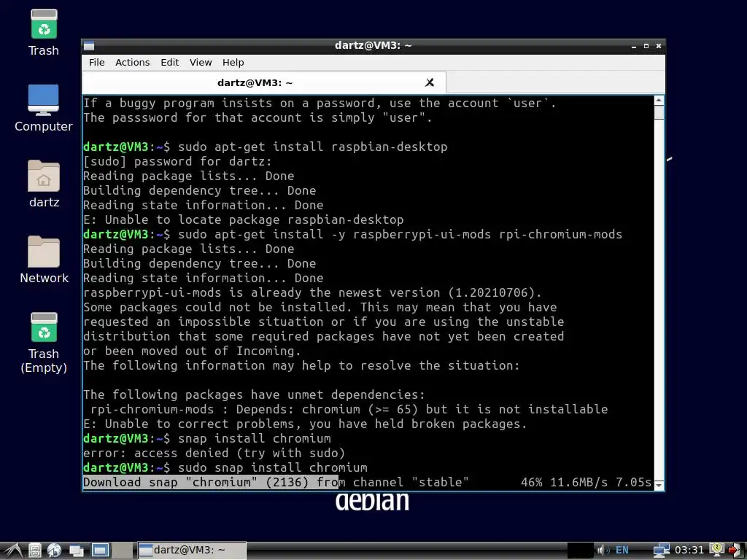Click 'error: access denied (try with sudo)' line

(x=214, y=453)
